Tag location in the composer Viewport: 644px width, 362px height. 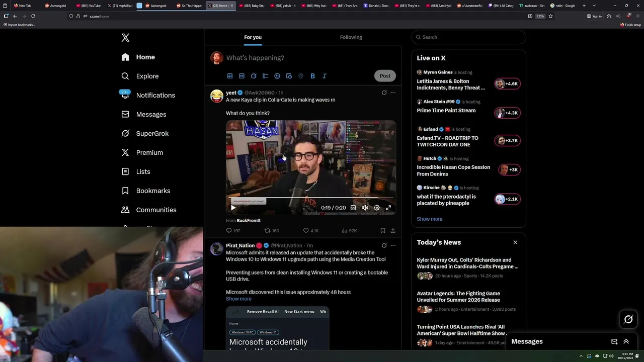301,76
